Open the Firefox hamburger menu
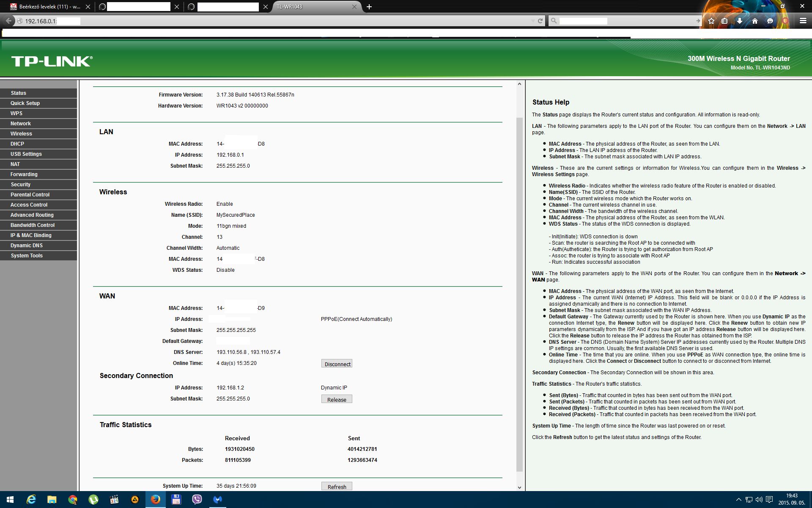The image size is (812, 508). [x=803, y=21]
